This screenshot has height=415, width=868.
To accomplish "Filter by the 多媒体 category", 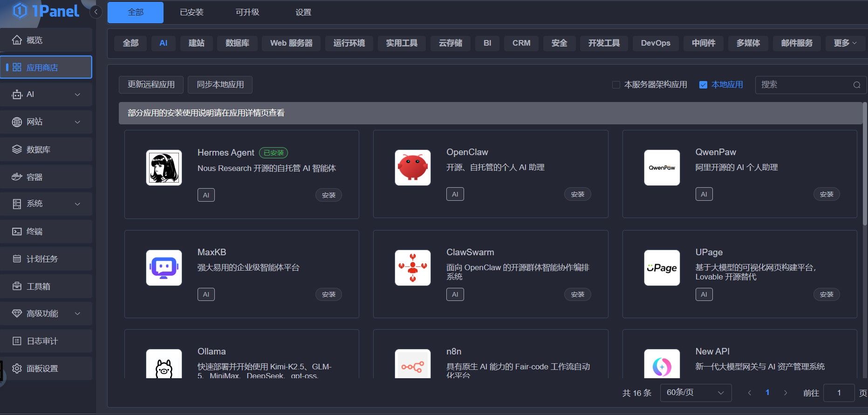I will click(748, 43).
